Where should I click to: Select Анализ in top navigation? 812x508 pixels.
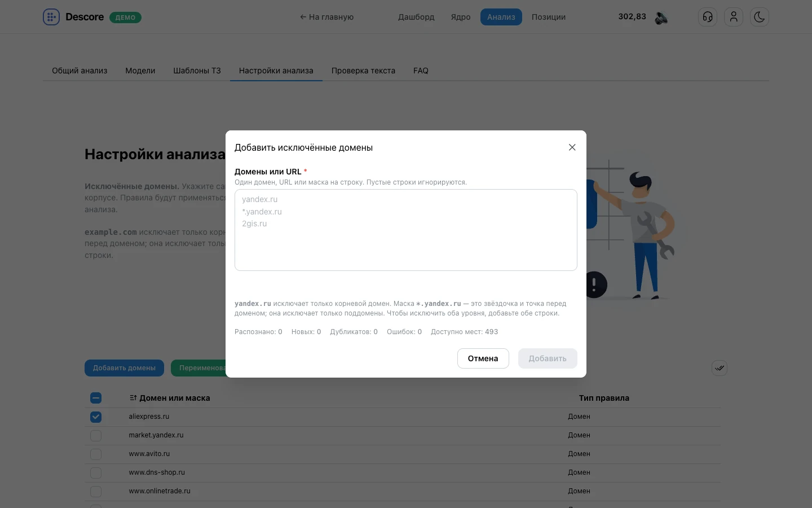501,17
